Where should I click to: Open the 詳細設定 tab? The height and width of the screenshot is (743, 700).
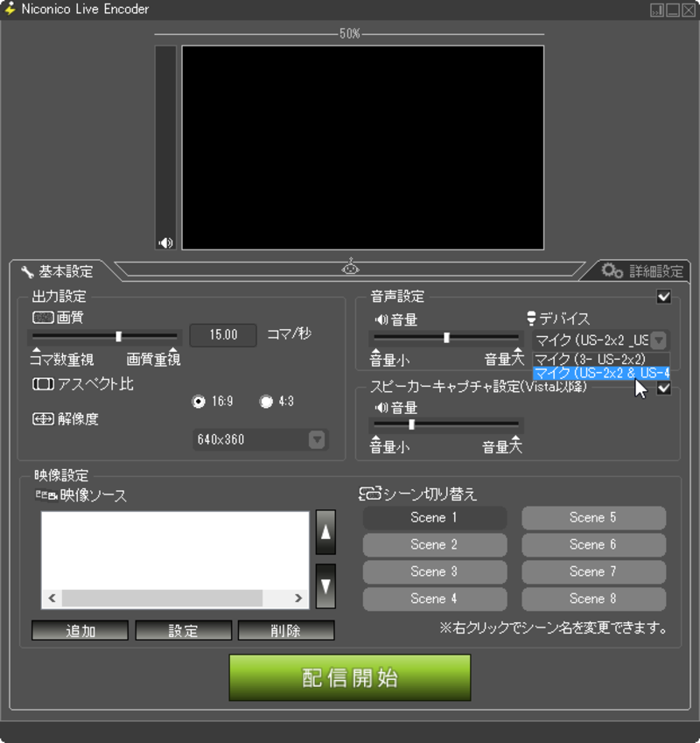(641, 271)
